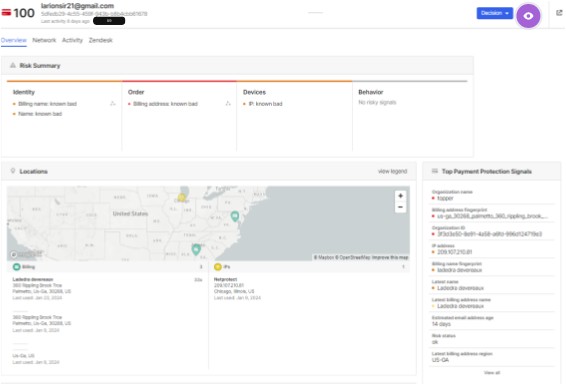The image size is (566, 384).
Task: Switch to the Activity tab
Action: click(72, 40)
